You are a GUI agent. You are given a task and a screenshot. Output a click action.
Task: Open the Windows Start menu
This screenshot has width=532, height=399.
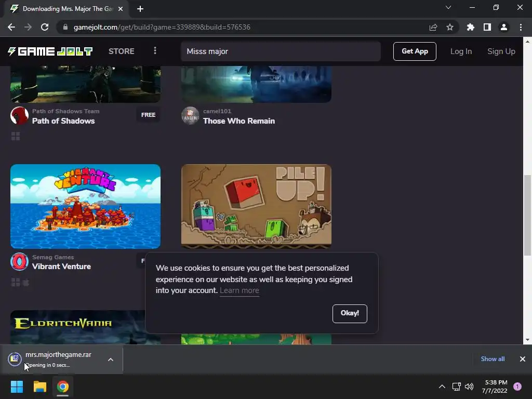[17, 387]
